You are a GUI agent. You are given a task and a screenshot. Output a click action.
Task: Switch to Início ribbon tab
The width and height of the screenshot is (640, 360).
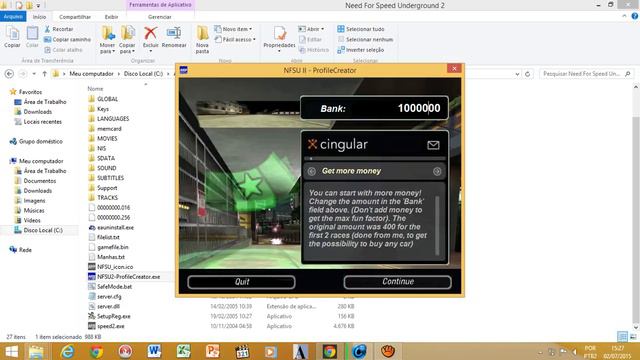point(39,17)
